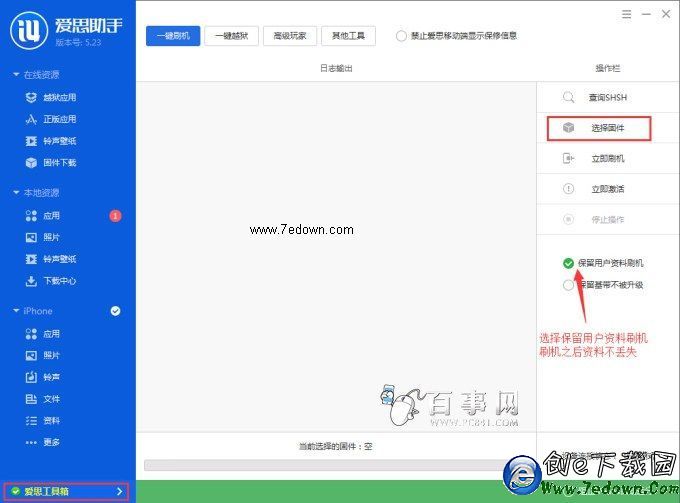Open the hamburger menu icon at top right

[627, 14]
